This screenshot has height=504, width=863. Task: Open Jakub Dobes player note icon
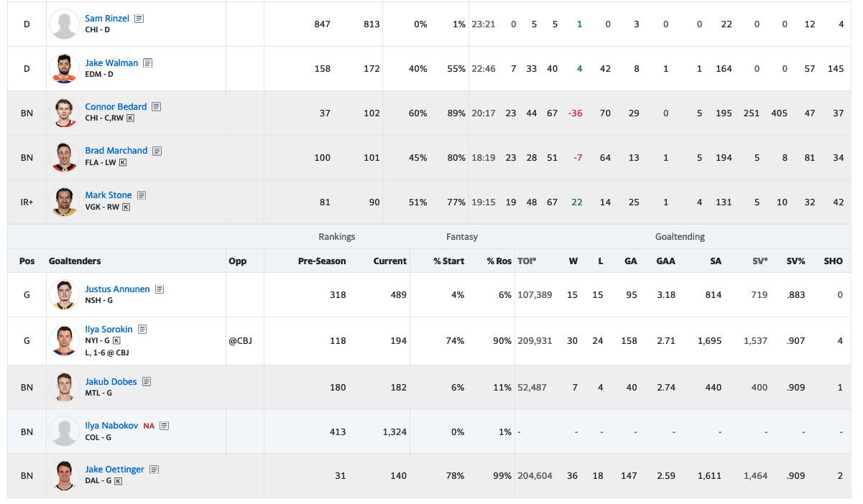coord(147,382)
